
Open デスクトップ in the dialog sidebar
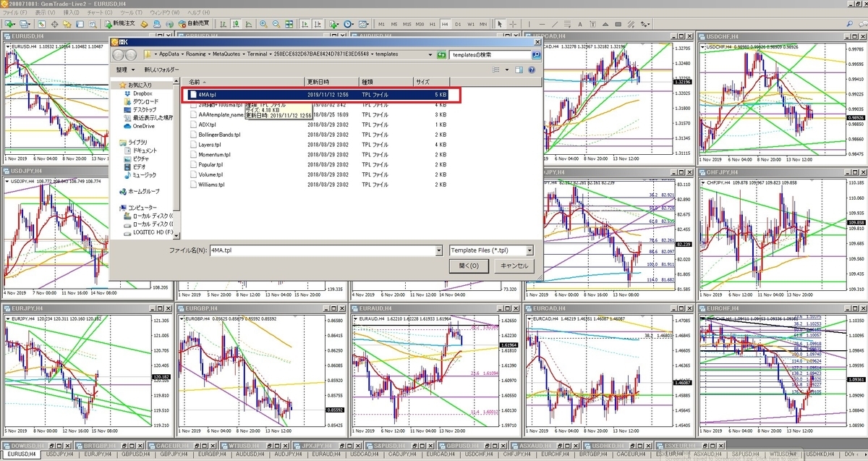coord(139,109)
